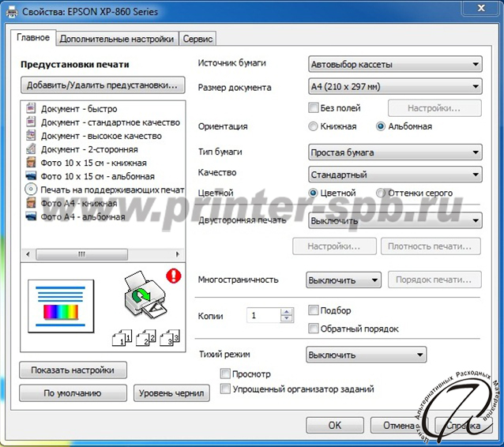
Task: Click the presets list scroll left arrow
Action: point(28,254)
